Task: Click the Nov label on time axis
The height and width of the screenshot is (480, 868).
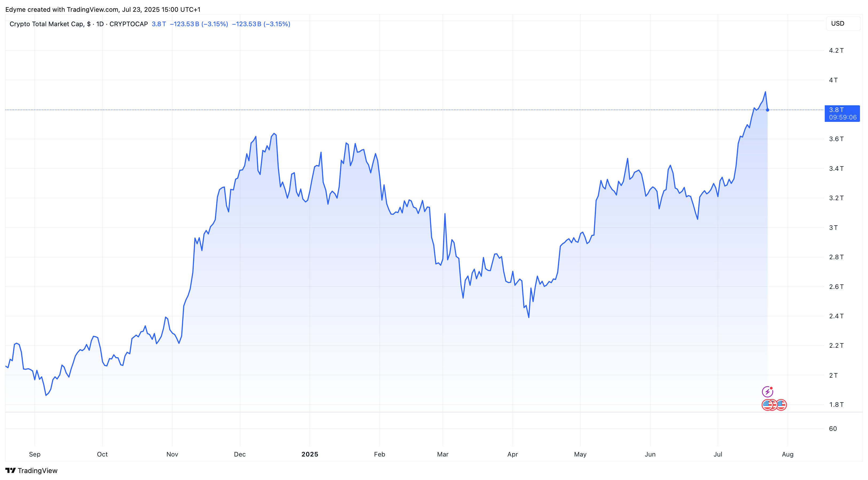Action: (172, 454)
